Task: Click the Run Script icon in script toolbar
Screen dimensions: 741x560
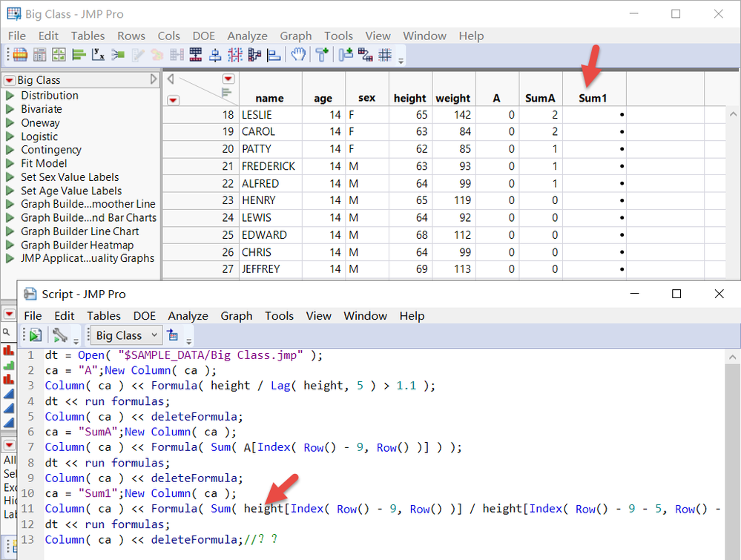Action: pyautogui.click(x=36, y=335)
